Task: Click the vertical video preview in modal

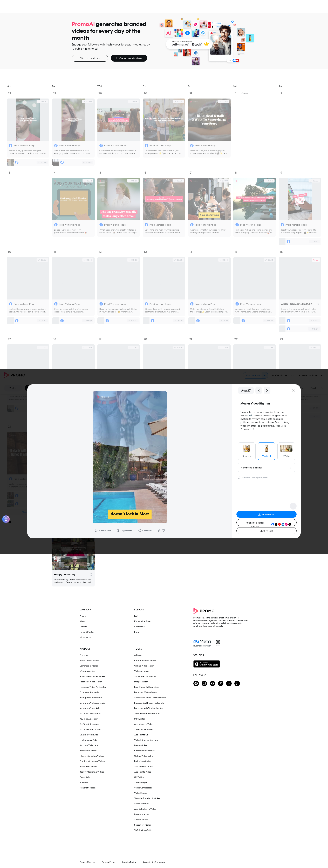Action: click(130, 457)
